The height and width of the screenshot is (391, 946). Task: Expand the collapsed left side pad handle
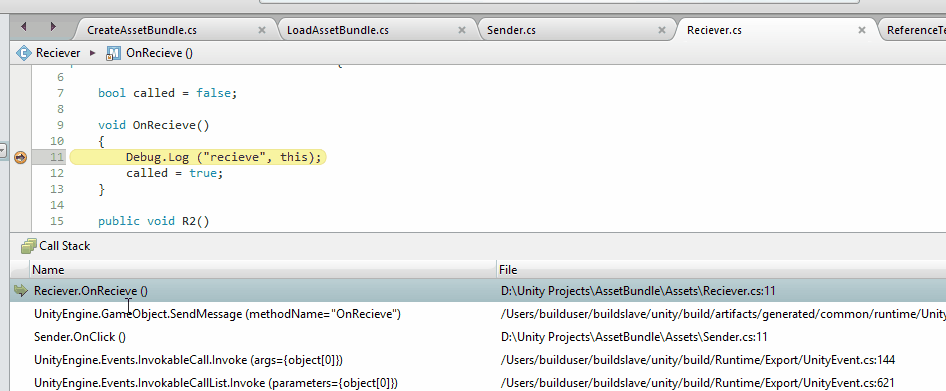3,151
